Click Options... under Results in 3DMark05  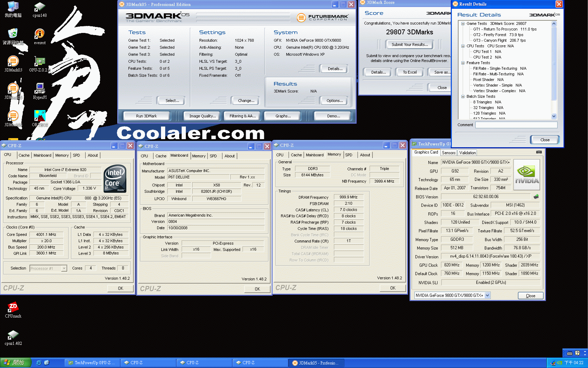tap(334, 101)
